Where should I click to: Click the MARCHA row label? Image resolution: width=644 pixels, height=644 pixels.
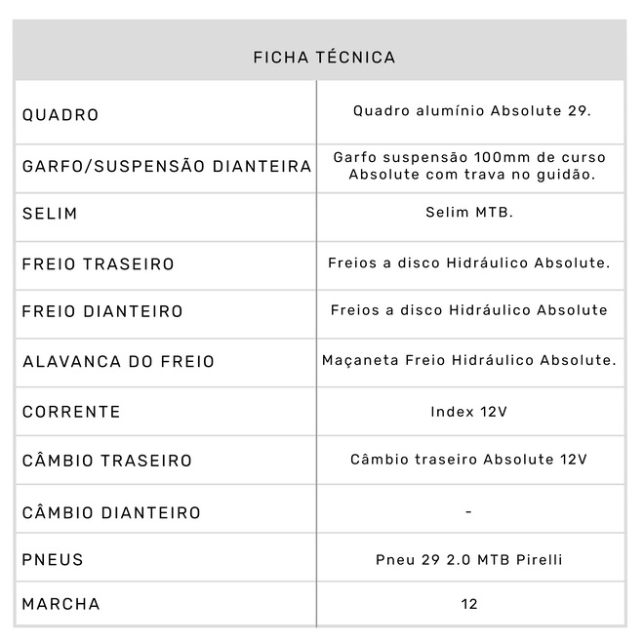(x=60, y=604)
